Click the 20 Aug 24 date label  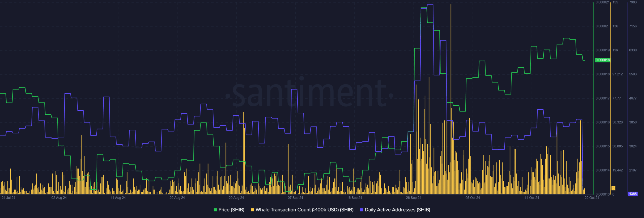(x=177, y=198)
